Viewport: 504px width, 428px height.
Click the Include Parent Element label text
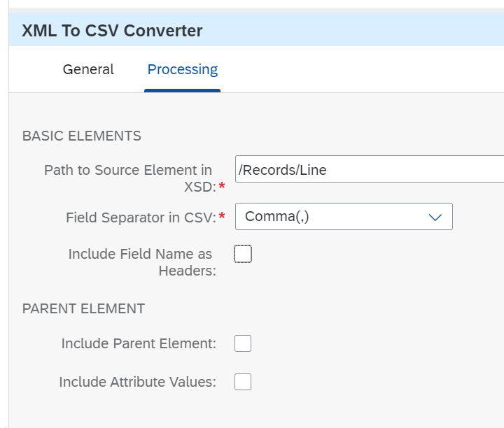(x=139, y=343)
